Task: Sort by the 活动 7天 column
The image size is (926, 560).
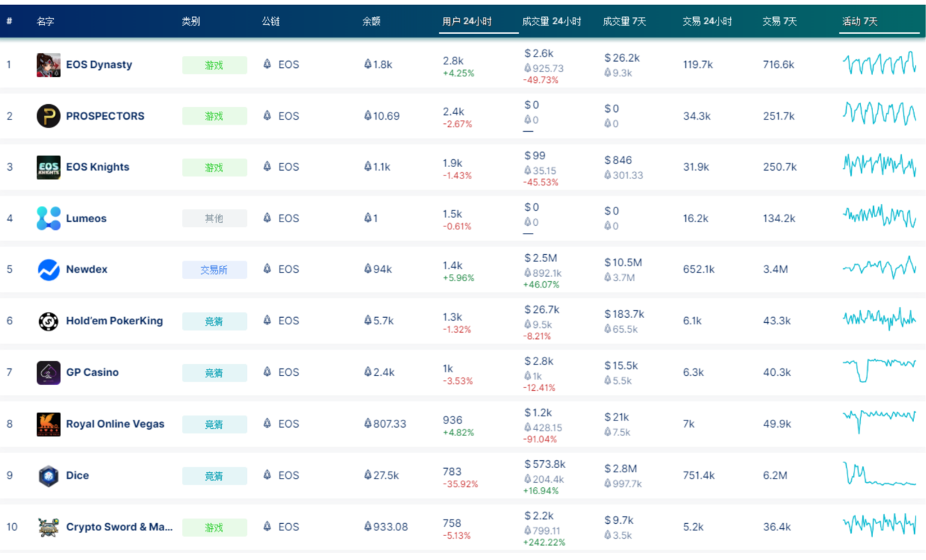Action: tap(859, 22)
